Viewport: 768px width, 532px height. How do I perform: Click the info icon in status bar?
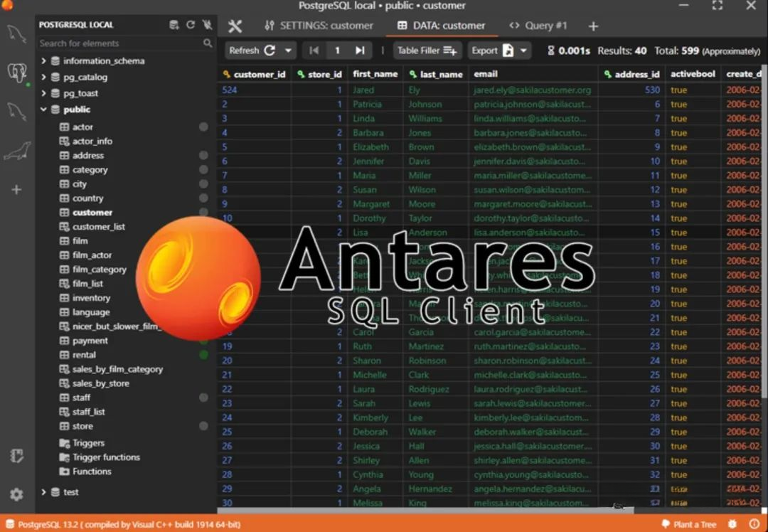(754, 523)
